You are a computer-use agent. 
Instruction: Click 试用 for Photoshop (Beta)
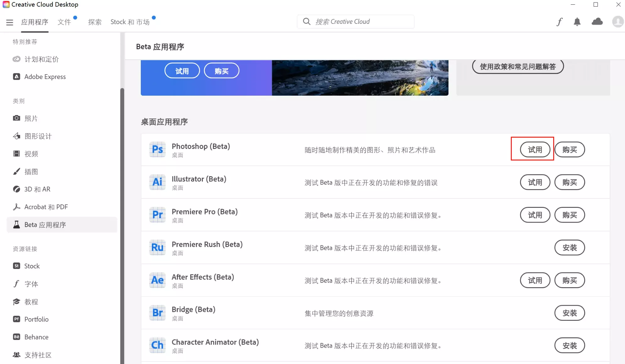535,150
